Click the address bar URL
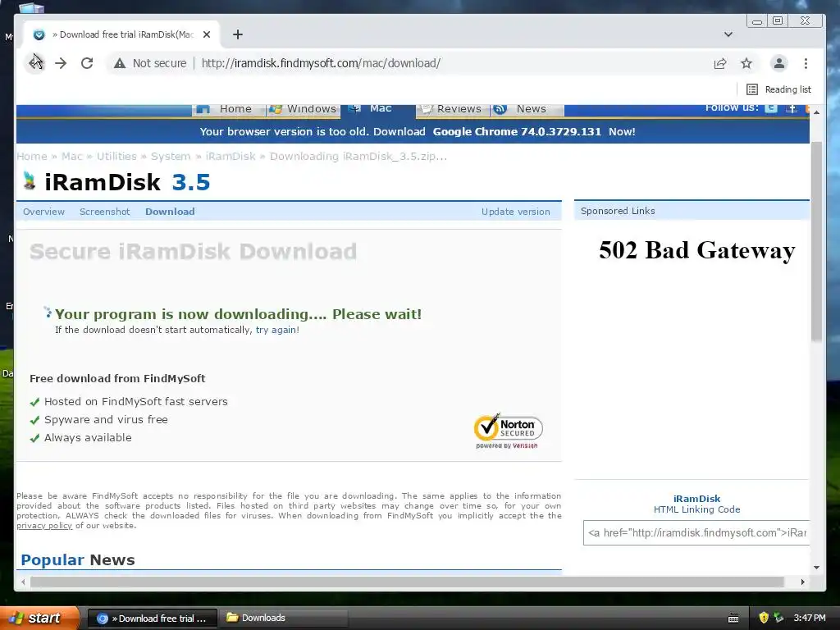This screenshot has width=840, height=630. pos(321,63)
